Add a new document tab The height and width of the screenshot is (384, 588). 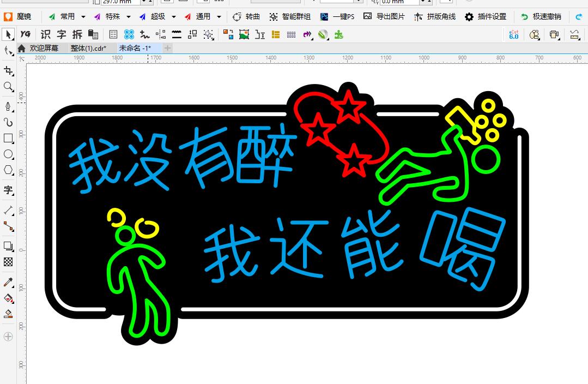click(168, 48)
